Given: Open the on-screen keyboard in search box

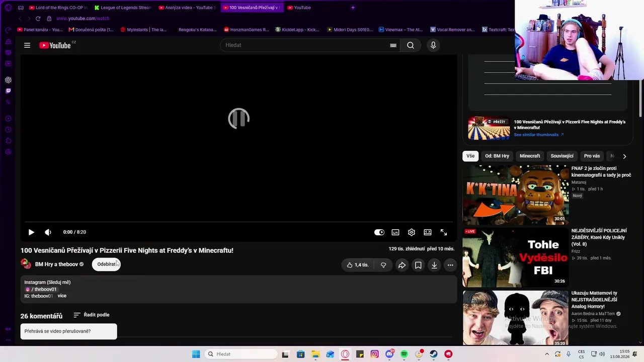Looking at the screenshot, I should [393, 45].
